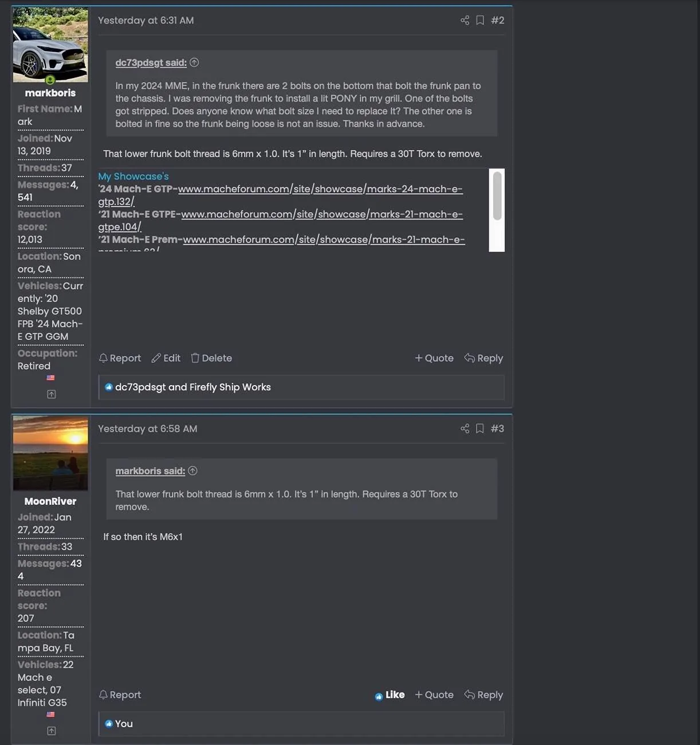Viewport: 700px width, 745px height.
Task: Quote markboris's post
Action: 434,358
